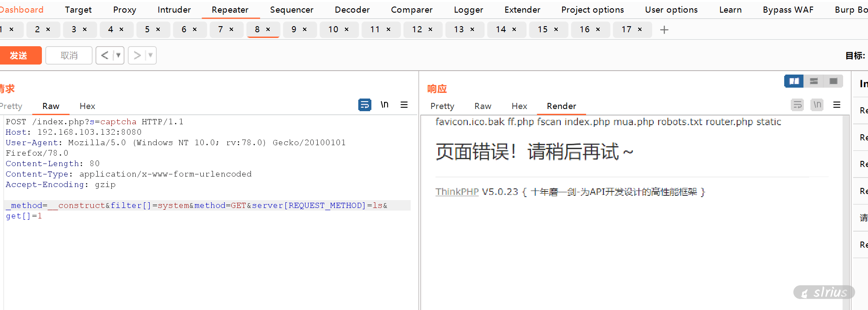Go back to previous request in history
Image resolution: width=868 pixels, height=310 pixels.
[x=105, y=55]
